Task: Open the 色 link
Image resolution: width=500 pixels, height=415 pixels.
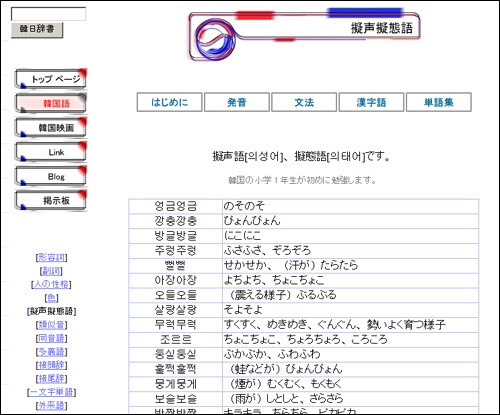Action: [x=51, y=298]
